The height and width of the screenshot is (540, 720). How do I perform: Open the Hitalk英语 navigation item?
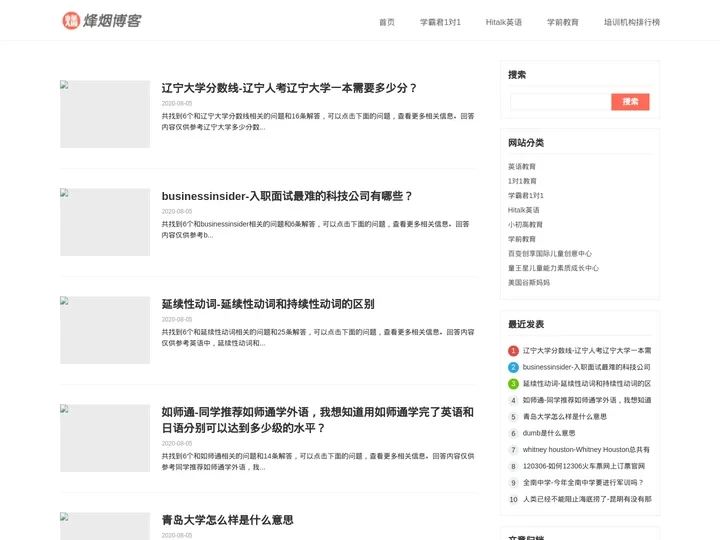pyautogui.click(x=504, y=22)
